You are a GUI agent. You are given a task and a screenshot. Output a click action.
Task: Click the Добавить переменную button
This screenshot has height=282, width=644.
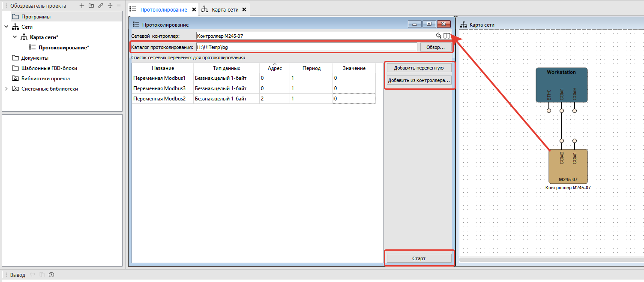(x=419, y=68)
